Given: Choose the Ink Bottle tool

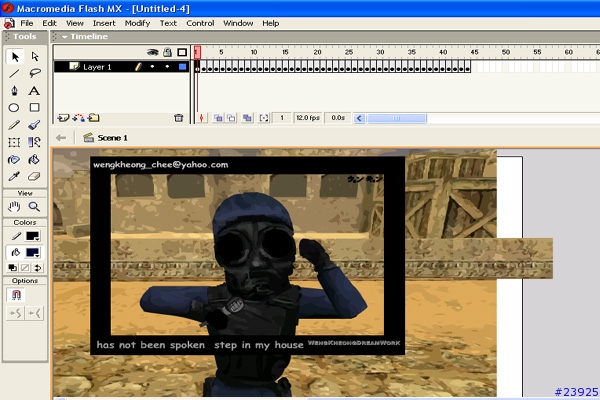Looking at the screenshot, I should click(14, 159).
